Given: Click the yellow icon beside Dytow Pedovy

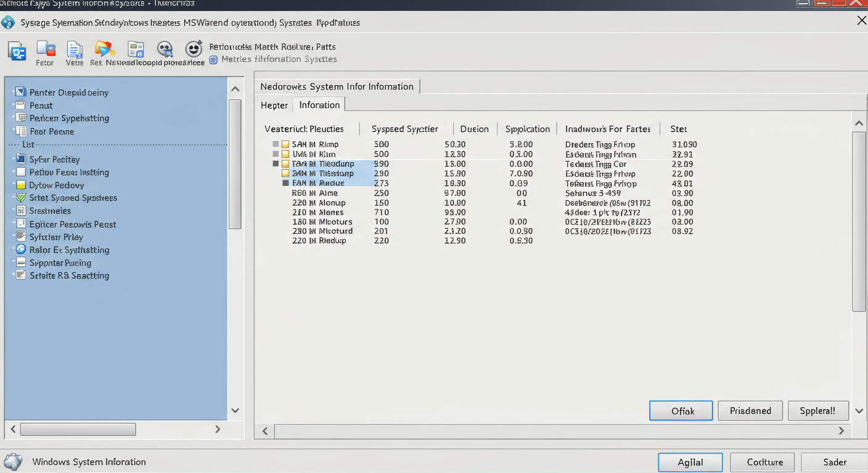Looking at the screenshot, I should [x=20, y=185].
